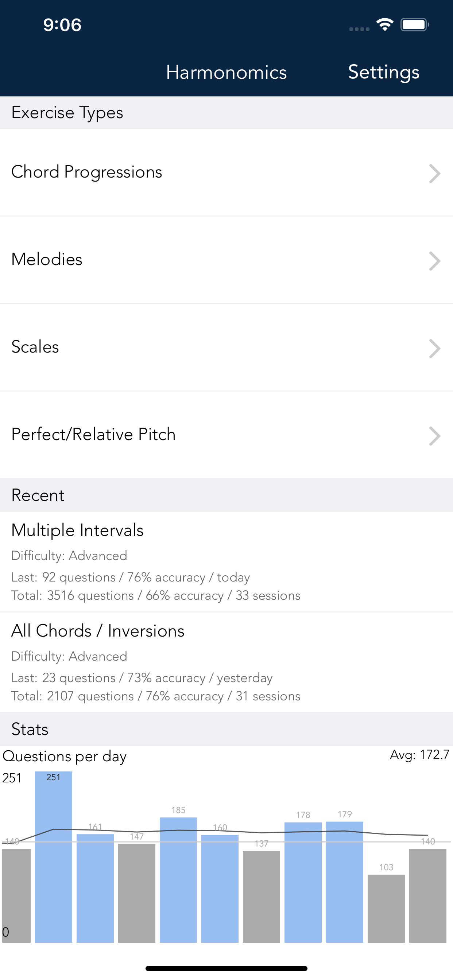Tap the Scales row label

(35, 347)
